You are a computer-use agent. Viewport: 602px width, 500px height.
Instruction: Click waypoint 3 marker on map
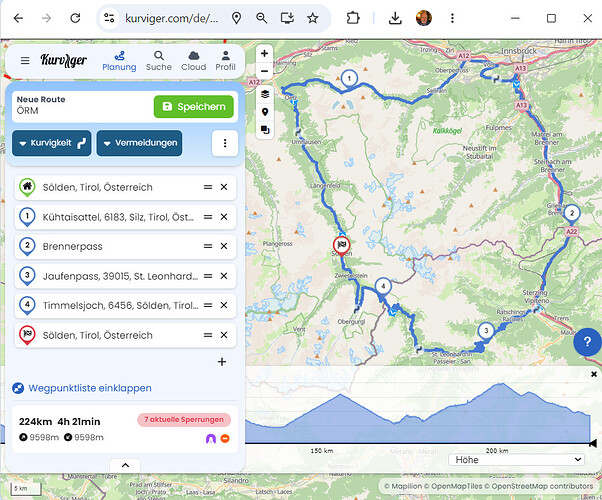pos(486,332)
